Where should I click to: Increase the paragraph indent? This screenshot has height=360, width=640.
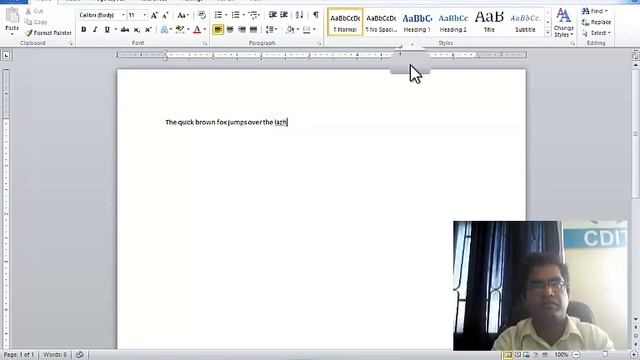(x=284, y=15)
